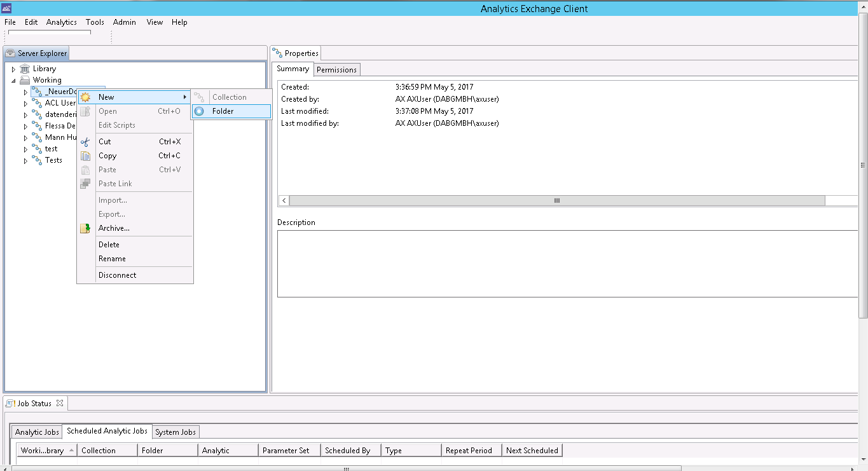Sort by the Analytic column header
This screenshot has width=868, height=471.
point(227,451)
